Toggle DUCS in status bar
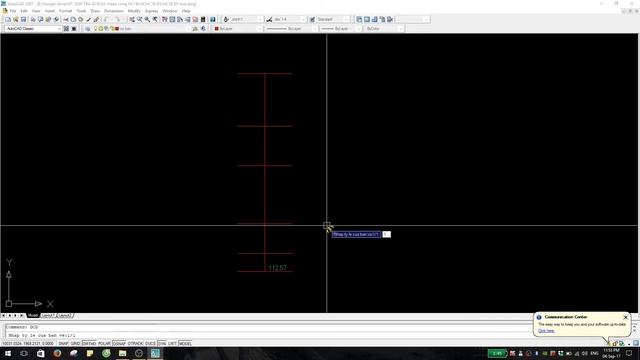Image resolution: width=640 pixels, height=360 pixels. tap(150, 344)
